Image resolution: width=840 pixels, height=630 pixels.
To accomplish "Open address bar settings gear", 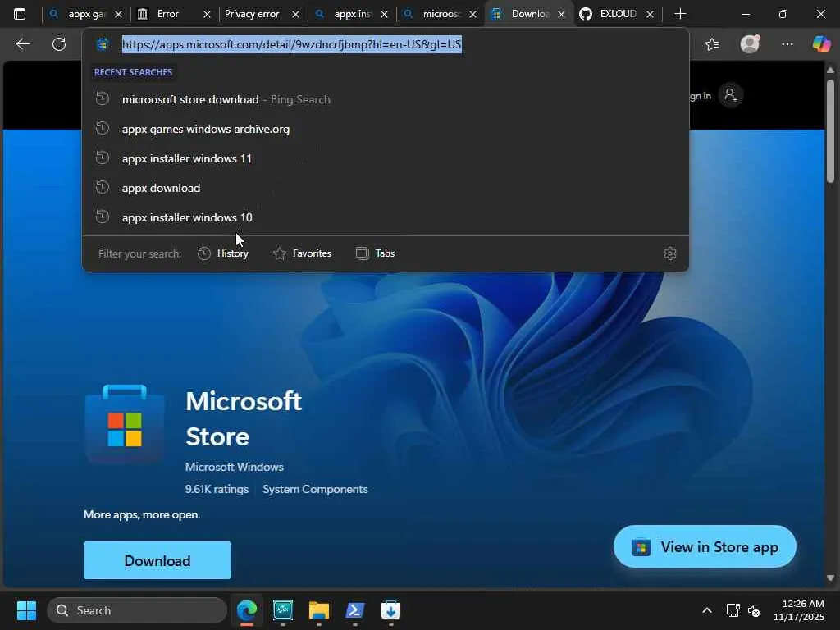I will tap(669, 253).
